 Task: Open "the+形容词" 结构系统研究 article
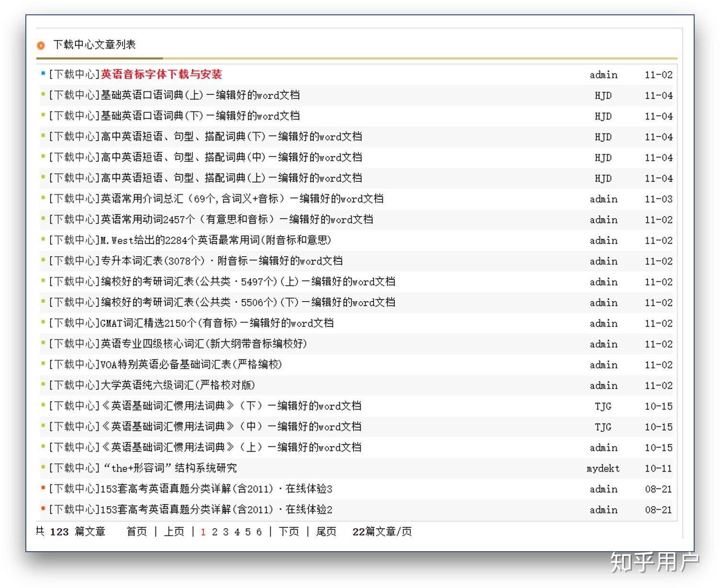pos(170,468)
